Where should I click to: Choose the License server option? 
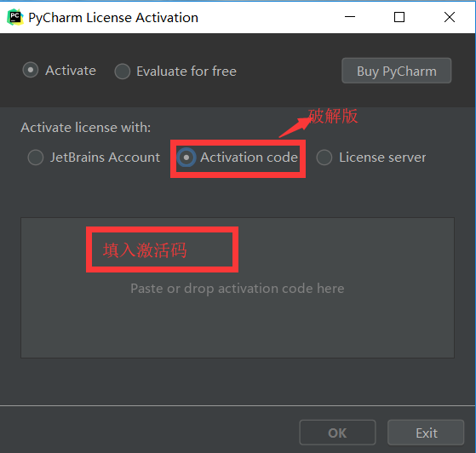[324, 158]
